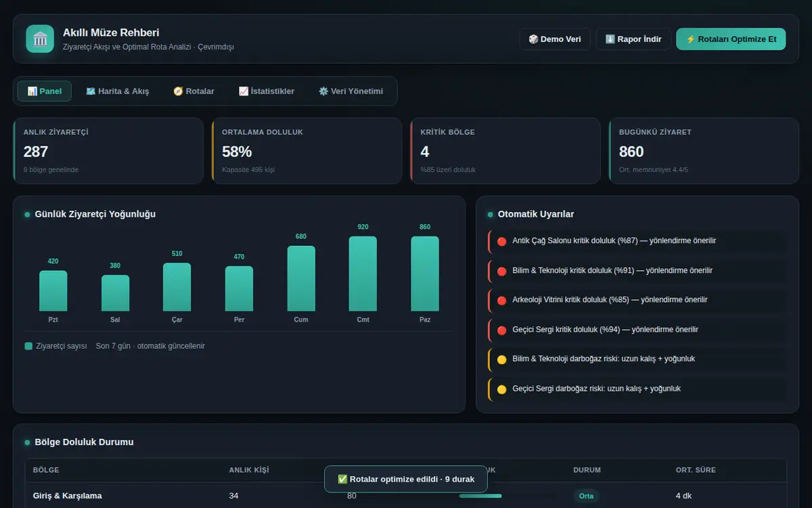812x508 pixels.
Task: Click the "ORT. SÜRE" column header
Action: (696, 470)
